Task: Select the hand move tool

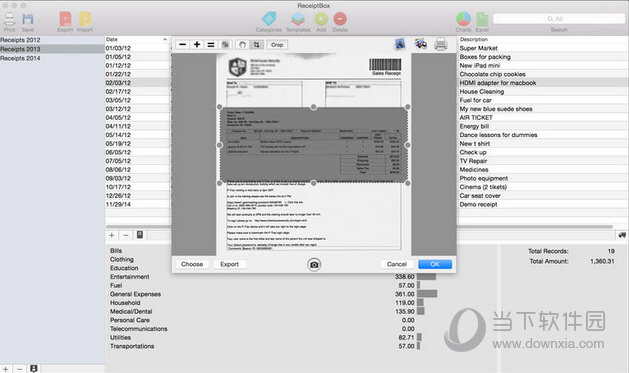Action: 242,45
